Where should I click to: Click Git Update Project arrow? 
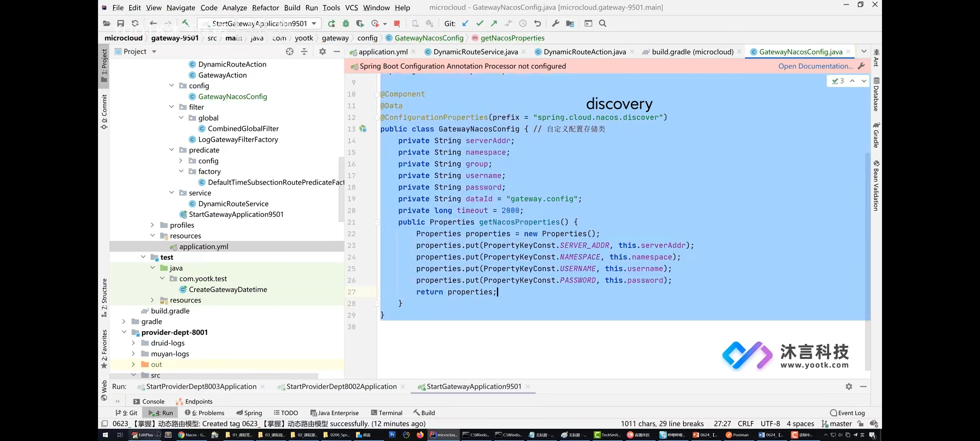[465, 24]
